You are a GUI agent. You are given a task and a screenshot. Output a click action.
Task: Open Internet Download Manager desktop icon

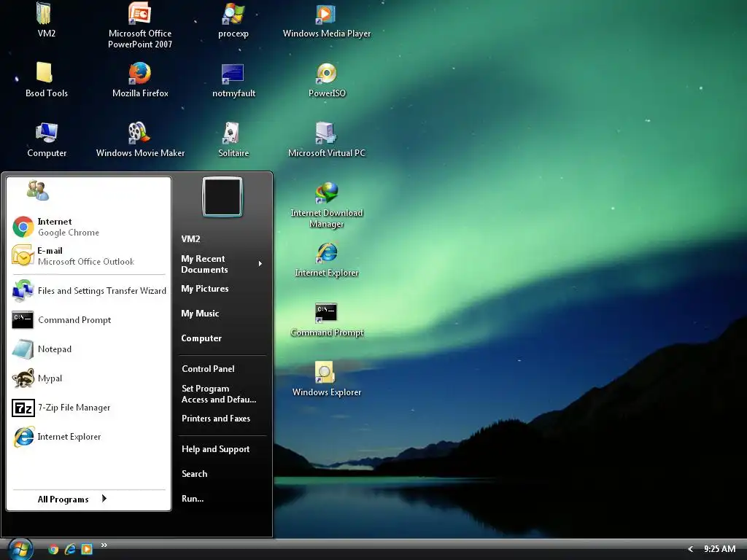[326, 205]
